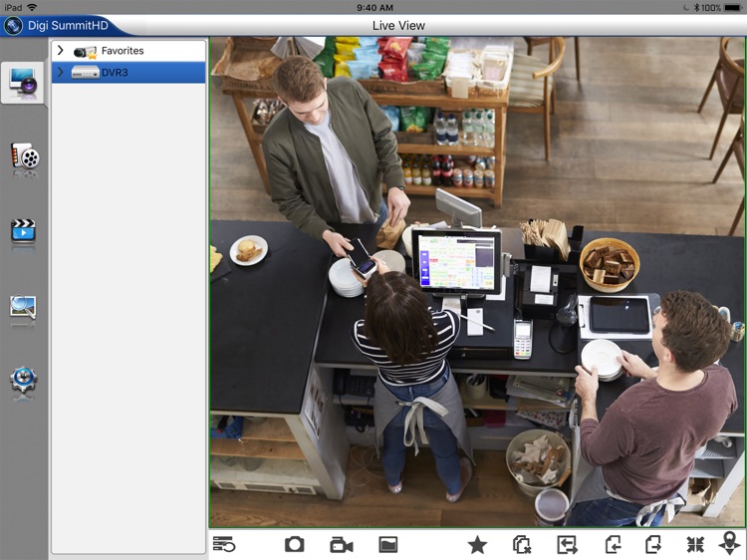Open remote playback film reel icon
747x560 pixels.
[24, 156]
